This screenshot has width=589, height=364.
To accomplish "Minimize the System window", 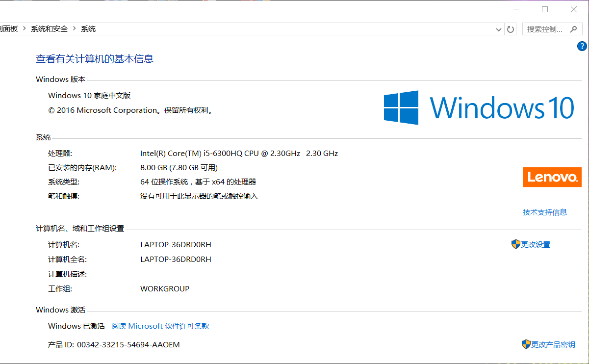I will coord(516,9).
